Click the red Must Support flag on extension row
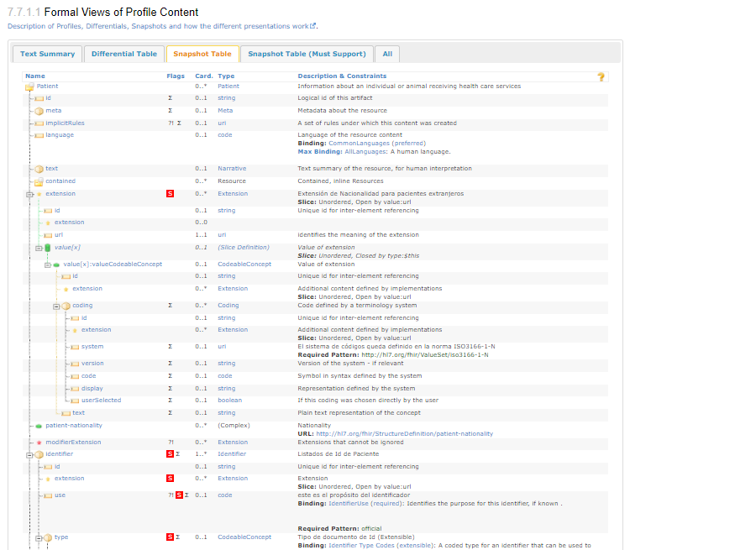 (x=170, y=194)
